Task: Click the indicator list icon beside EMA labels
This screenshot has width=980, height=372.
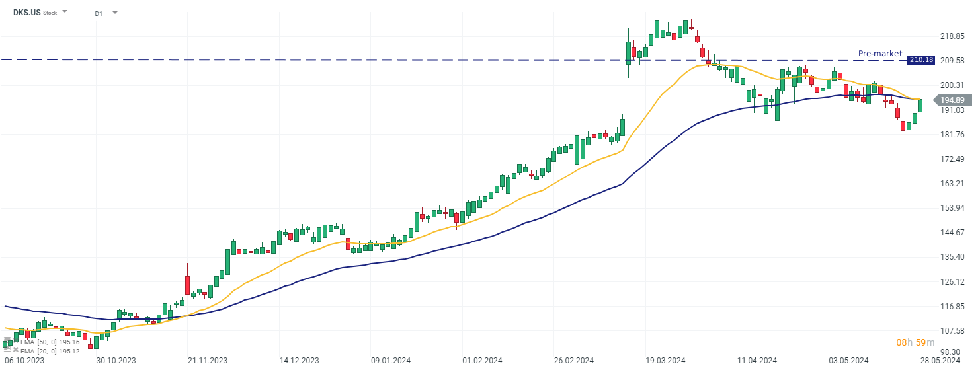Action: tap(7, 346)
